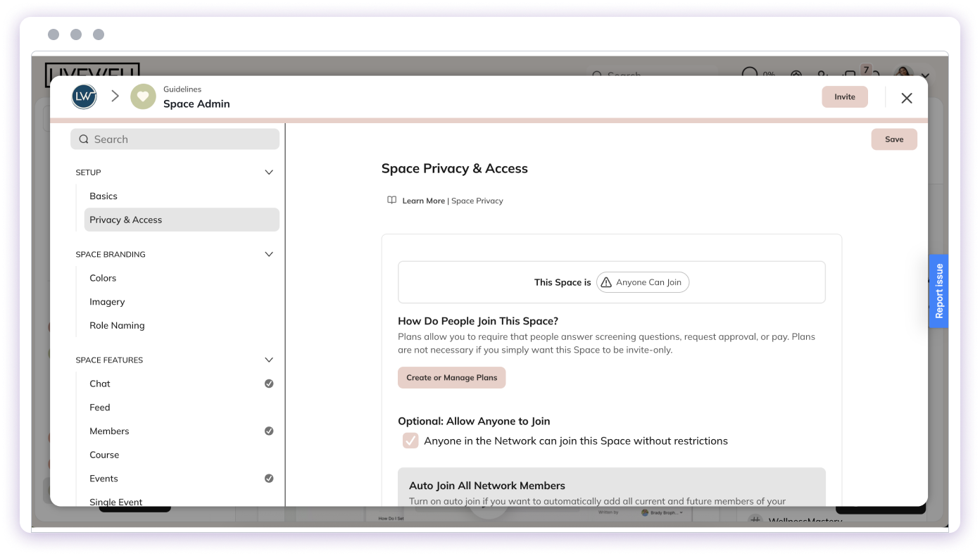Screen dimensions: 980x556
Task: Click the magnifier icon in the sidebar search
Action: point(84,139)
